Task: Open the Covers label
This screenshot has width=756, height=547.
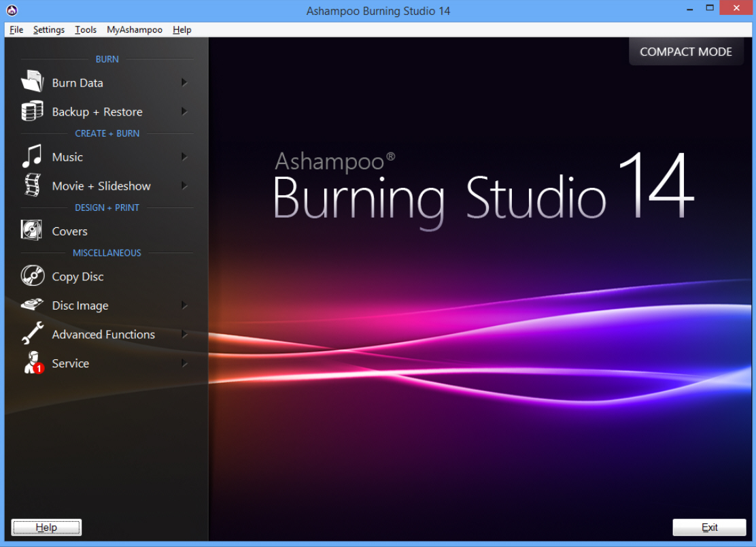Action: [x=70, y=231]
